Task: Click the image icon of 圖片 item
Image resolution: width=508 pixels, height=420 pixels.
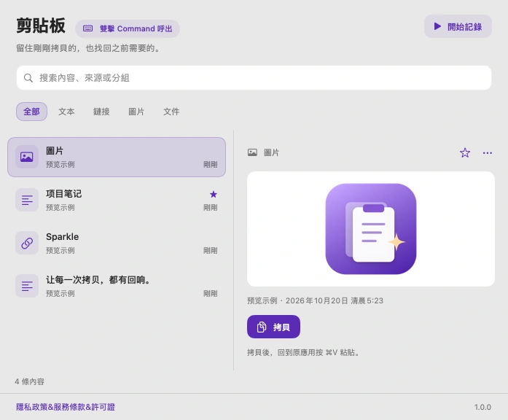Action: coord(27,157)
